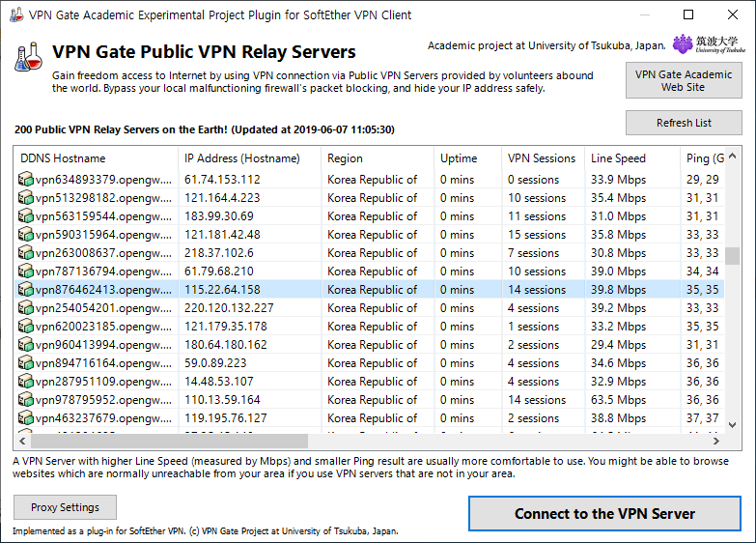Click the Refresh List button
The width and height of the screenshot is (756, 543).
pos(684,123)
